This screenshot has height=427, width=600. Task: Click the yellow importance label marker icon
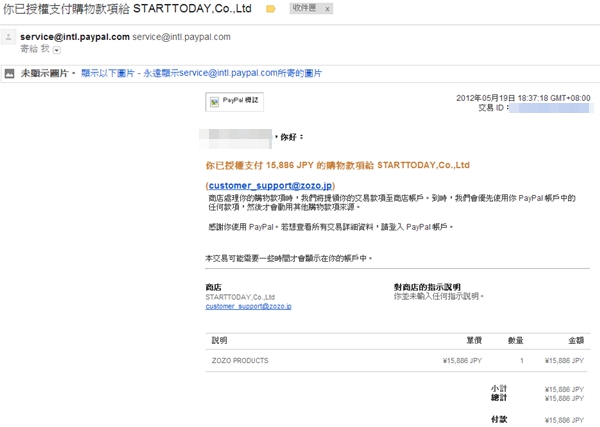pyautogui.click(x=271, y=9)
